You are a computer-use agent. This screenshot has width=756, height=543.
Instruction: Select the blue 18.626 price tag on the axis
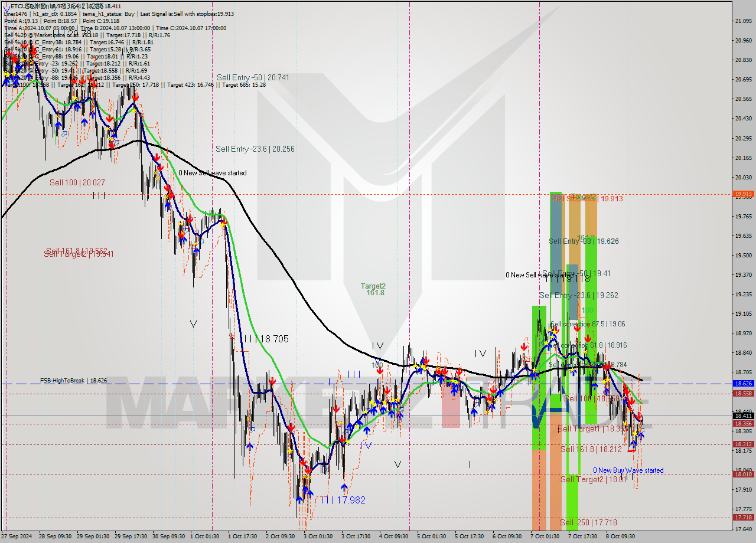coord(743,383)
